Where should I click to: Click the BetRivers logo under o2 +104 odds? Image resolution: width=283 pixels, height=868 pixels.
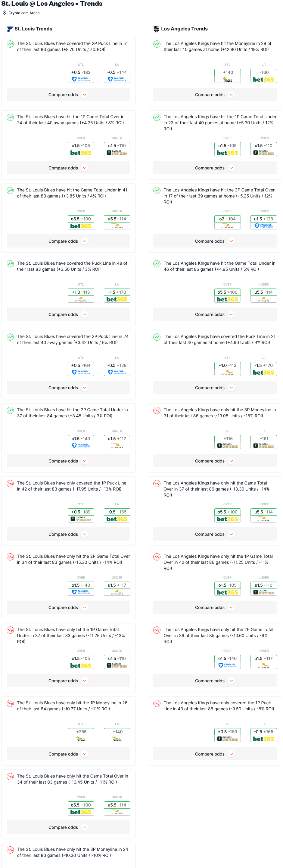click(228, 226)
